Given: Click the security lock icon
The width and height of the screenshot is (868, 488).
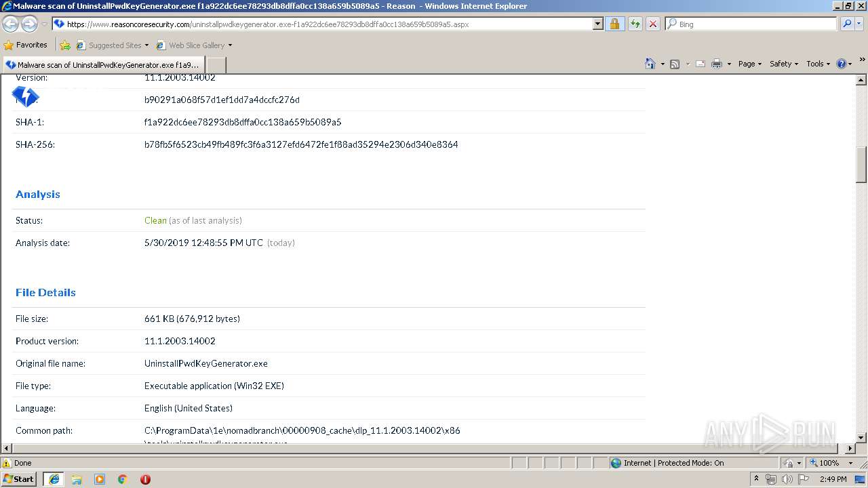Looking at the screenshot, I should (x=614, y=24).
